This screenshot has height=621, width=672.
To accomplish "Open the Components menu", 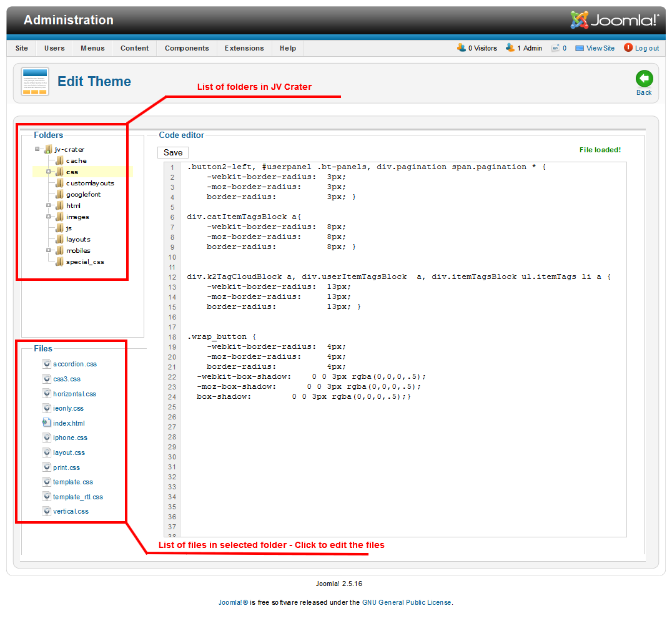I will [x=187, y=48].
